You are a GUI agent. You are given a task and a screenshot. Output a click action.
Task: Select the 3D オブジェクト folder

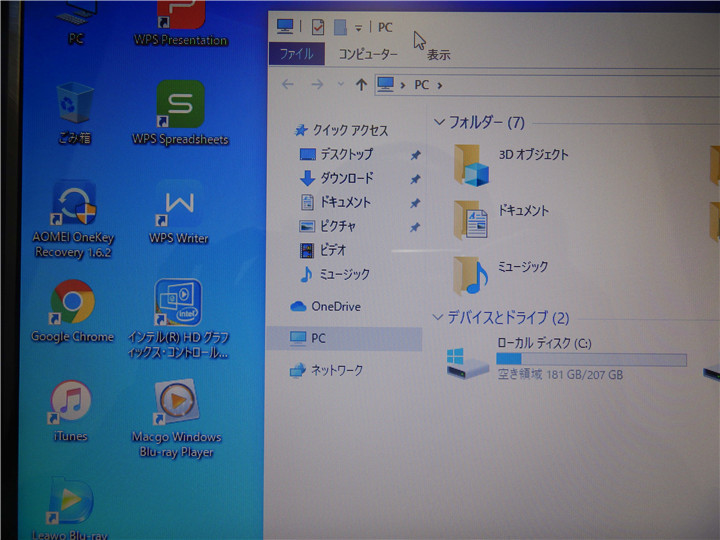pyautogui.click(x=511, y=165)
